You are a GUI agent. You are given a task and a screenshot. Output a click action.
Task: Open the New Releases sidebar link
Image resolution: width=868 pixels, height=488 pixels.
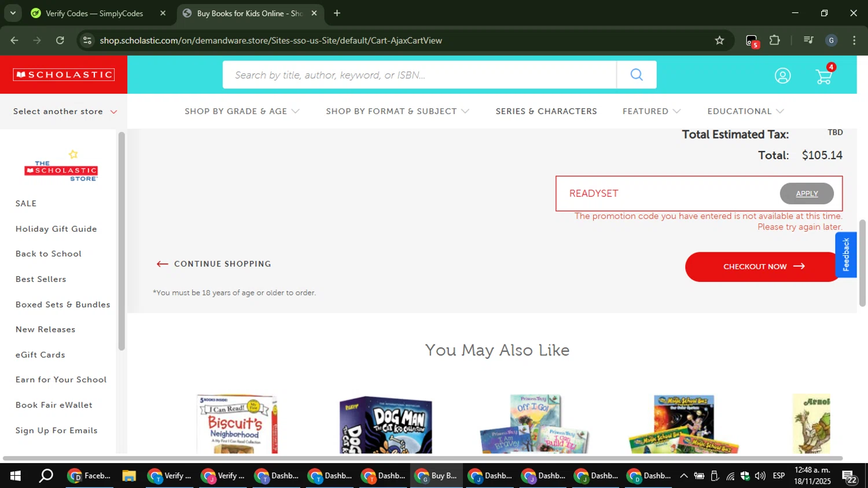[x=45, y=329]
